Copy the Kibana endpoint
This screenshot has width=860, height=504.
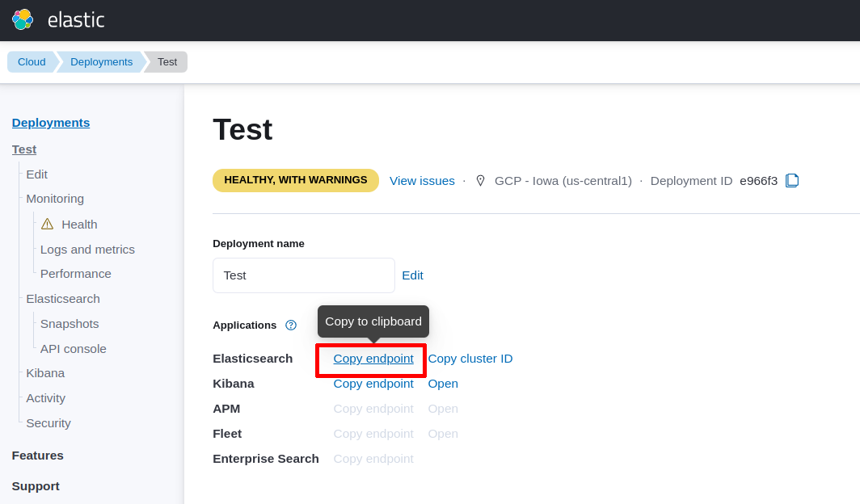[x=373, y=384]
